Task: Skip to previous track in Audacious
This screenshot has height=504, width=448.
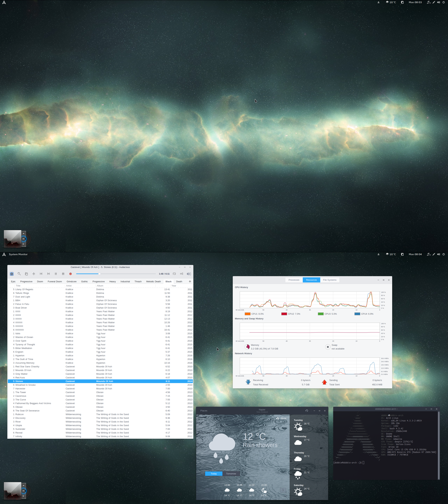Action: pos(41,274)
